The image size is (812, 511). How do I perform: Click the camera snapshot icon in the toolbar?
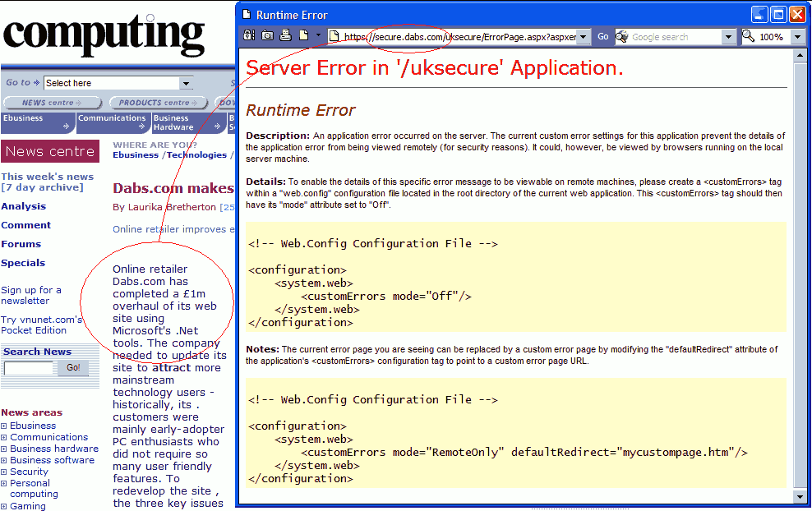(x=267, y=35)
